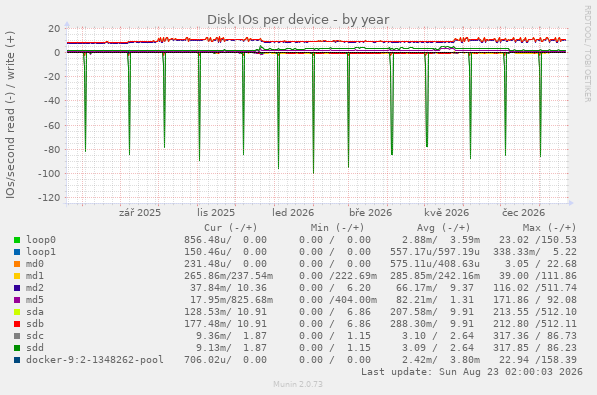This screenshot has width=597, height=395.
Task: Click the 'lis 2025' x-axis label
Action: pyautogui.click(x=216, y=213)
